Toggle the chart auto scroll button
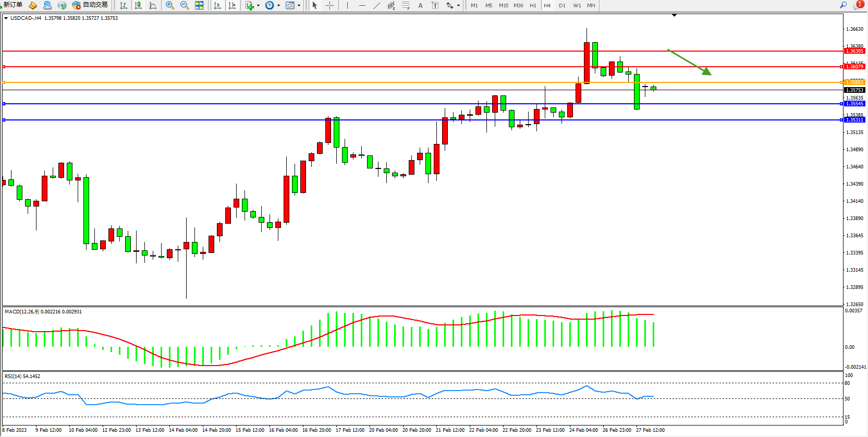Screen dimensions: 868x437 217,5
